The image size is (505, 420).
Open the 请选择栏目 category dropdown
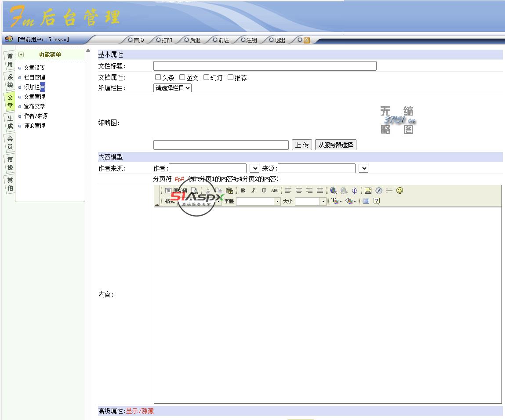click(x=172, y=88)
